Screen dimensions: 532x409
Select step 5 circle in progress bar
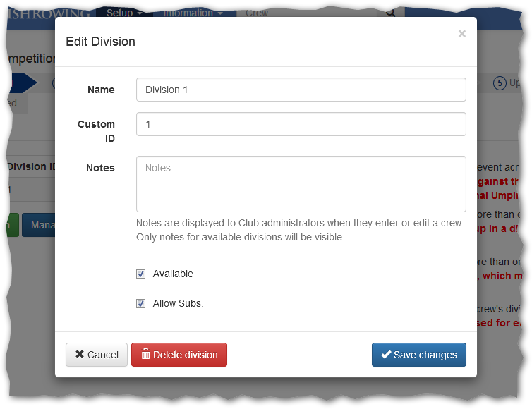click(x=500, y=83)
